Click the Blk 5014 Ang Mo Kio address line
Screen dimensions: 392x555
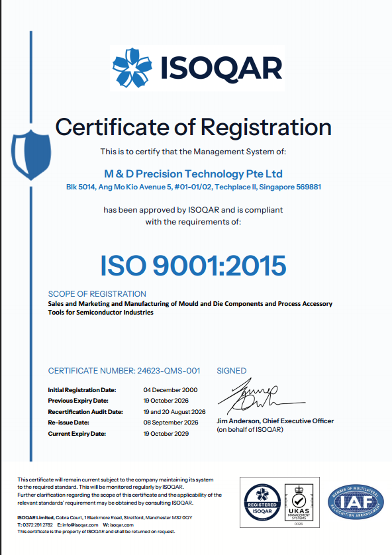193,187
